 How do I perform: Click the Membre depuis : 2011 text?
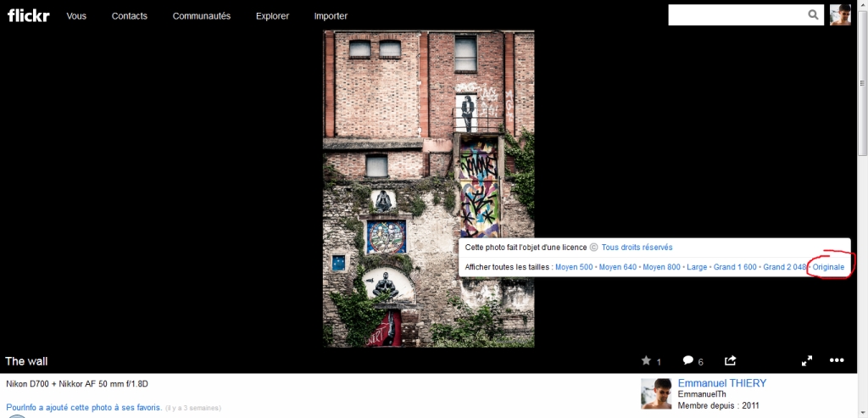click(x=719, y=405)
